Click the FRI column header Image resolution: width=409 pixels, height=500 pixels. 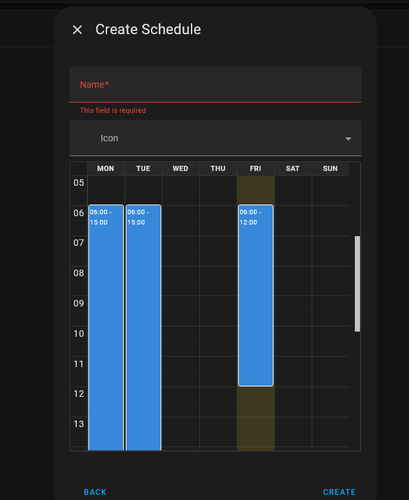[255, 169]
